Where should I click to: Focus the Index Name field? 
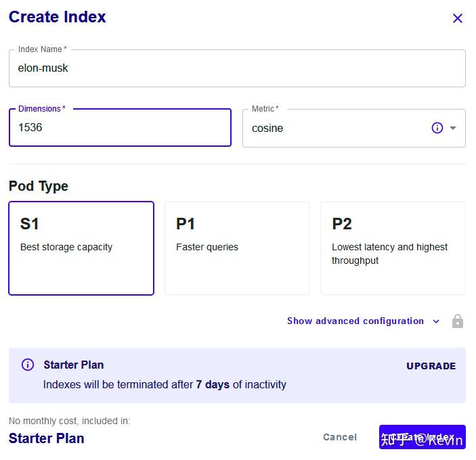(237, 68)
